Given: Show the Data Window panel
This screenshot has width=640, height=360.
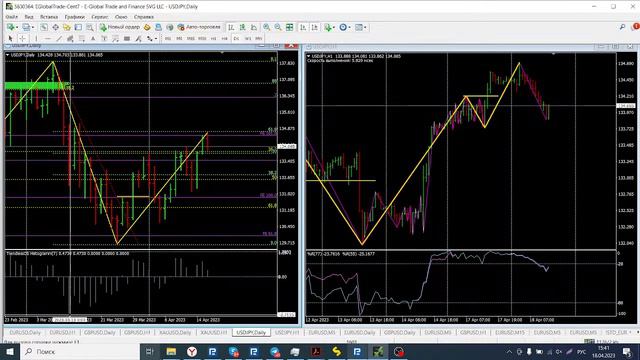Looking at the screenshot, I should point(55,27).
